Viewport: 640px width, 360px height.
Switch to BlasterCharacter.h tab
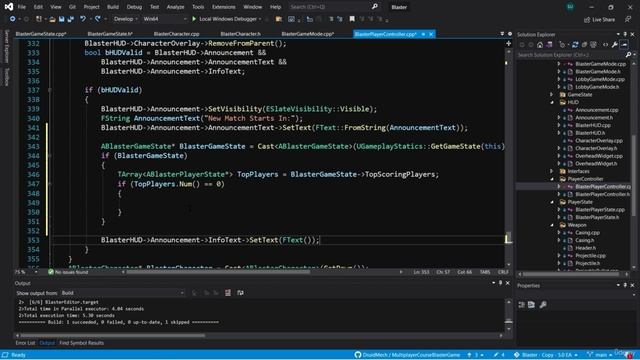[x=240, y=34]
